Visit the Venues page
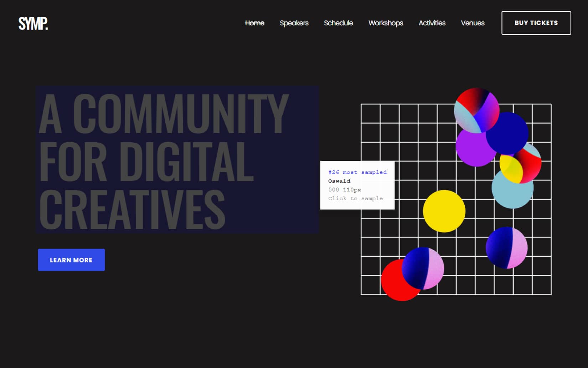The height and width of the screenshot is (368, 588). click(473, 23)
